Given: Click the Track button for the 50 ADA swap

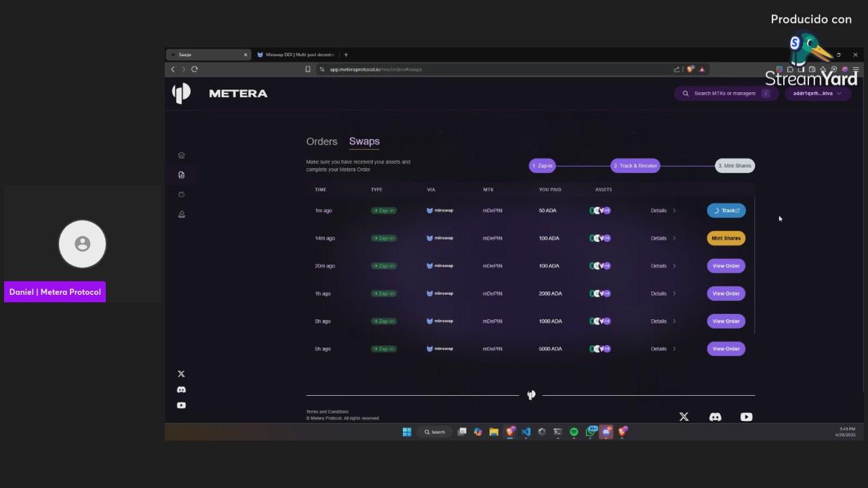Looking at the screenshot, I should click(726, 211).
